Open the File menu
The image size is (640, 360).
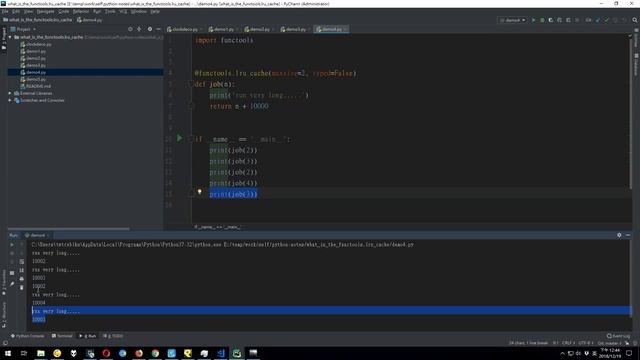coord(5,11)
